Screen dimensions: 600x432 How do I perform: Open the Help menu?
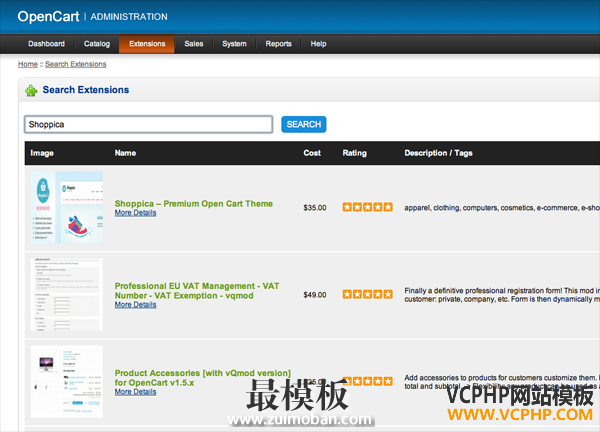point(318,44)
